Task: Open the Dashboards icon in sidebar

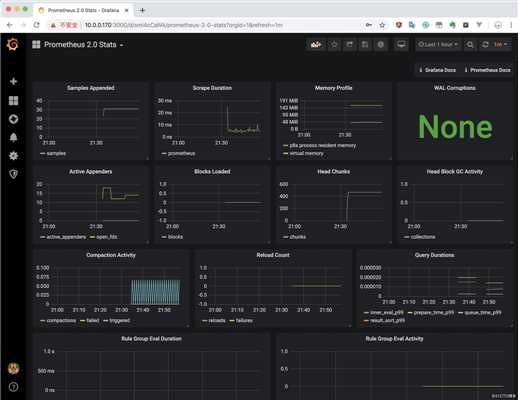Action: [13, 100]
